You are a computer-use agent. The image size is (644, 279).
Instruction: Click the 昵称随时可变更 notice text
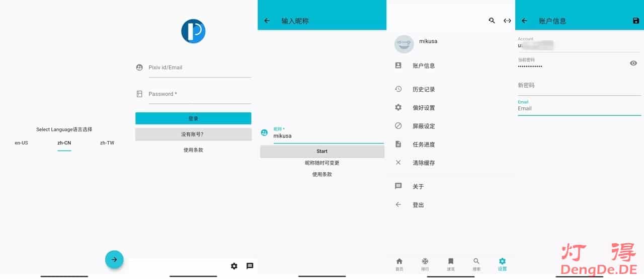[322, 163]
